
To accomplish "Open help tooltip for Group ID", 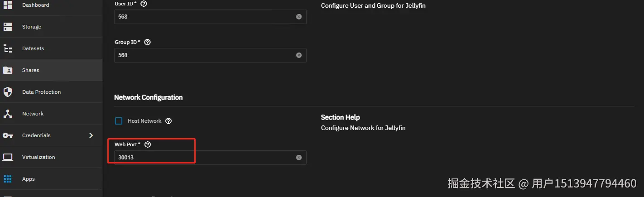I will (147, 42).
